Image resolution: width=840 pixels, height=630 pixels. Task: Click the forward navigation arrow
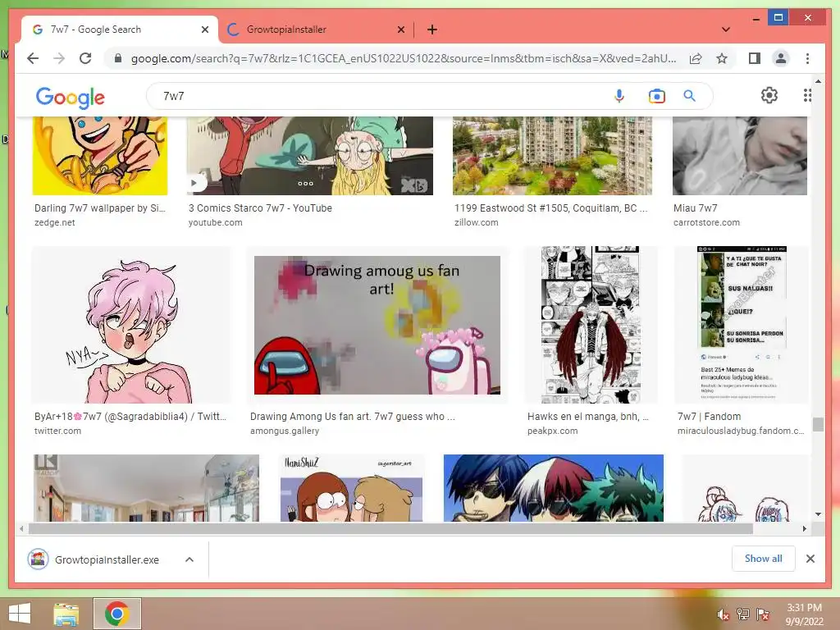click(59, 58)
